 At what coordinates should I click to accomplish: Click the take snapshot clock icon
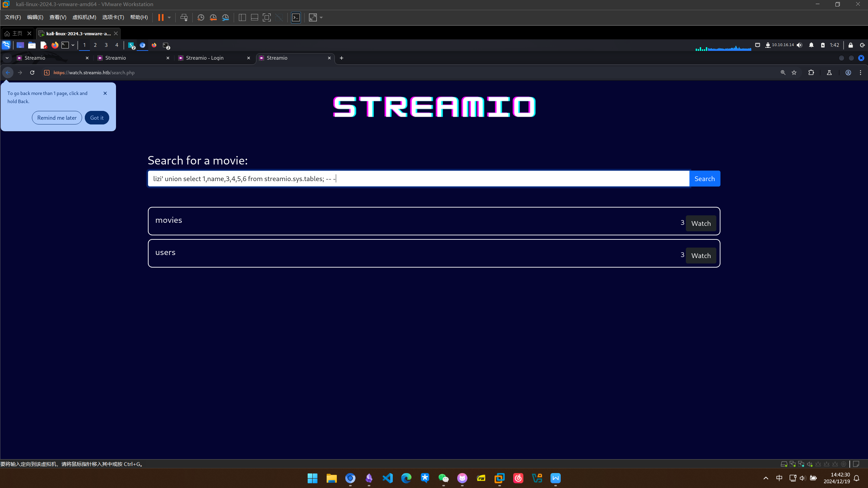200,18
